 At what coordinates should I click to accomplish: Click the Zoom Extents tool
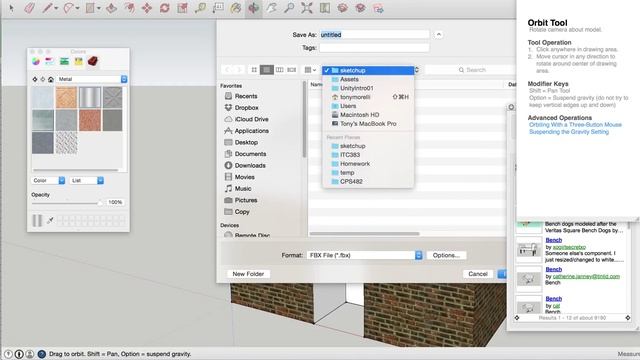pos(307,8)
